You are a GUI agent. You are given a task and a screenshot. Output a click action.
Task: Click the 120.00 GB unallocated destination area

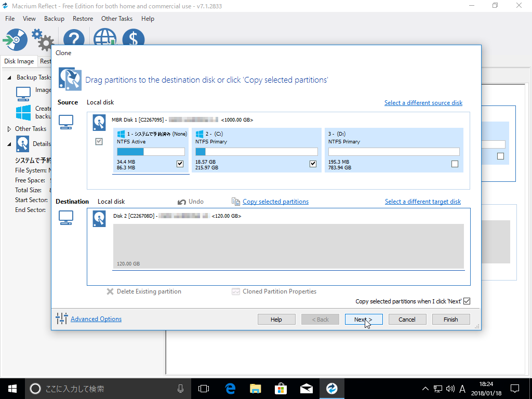pos(288,246)
